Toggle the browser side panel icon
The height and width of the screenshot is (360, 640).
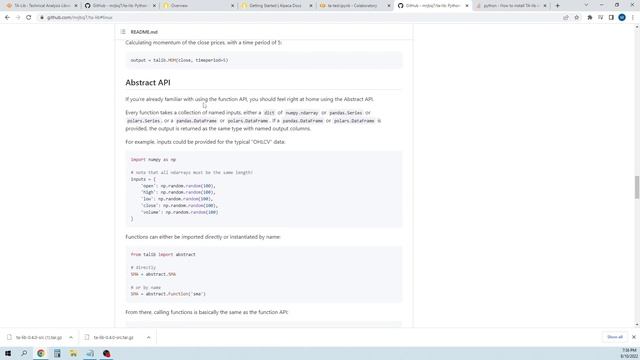pos(611,18)
